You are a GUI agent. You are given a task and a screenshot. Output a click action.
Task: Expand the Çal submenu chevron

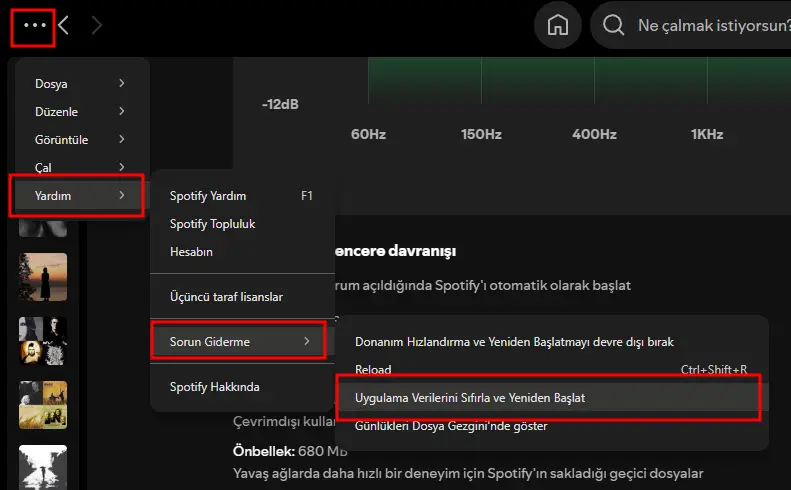(122, 167)
